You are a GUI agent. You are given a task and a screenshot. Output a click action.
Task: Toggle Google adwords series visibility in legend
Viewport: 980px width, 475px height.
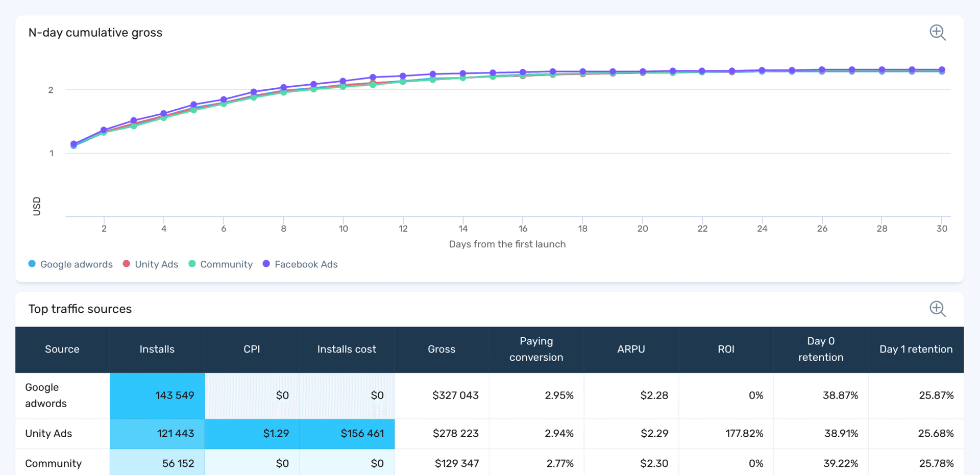[77, 264]
